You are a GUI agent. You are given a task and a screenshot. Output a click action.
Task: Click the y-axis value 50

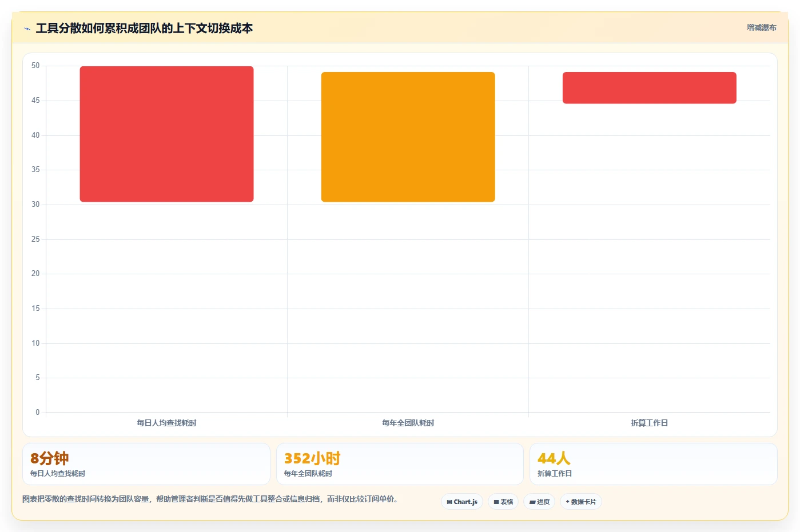pyautogui.click(x=35, y=66)
